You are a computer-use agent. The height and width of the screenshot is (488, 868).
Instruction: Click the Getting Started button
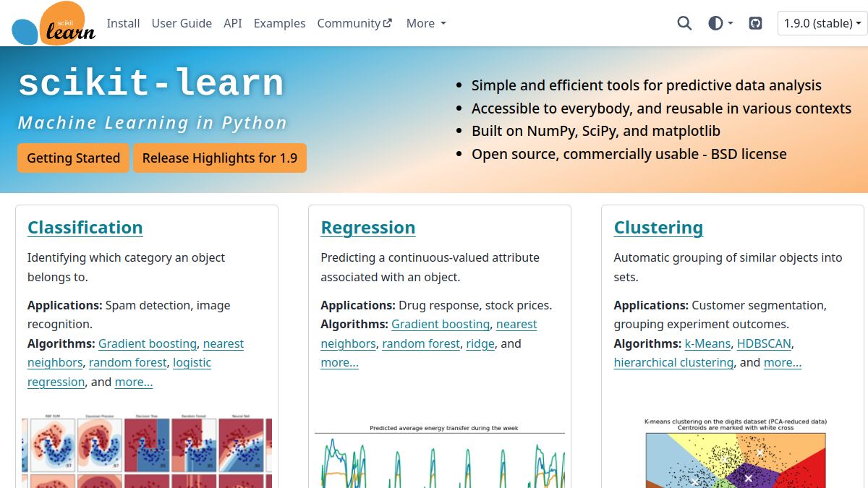pyautogui.click(x=73, y=158)
